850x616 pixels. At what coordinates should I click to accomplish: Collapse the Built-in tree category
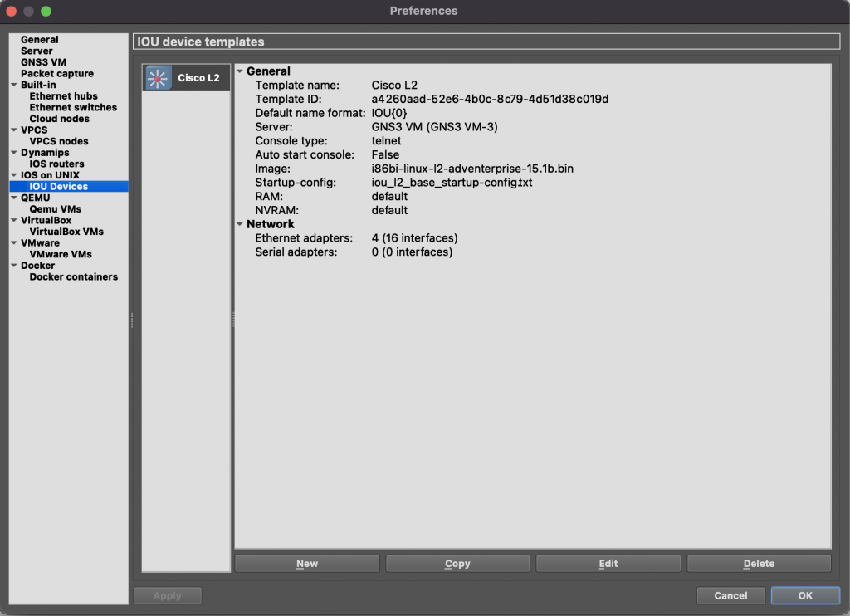14,85
